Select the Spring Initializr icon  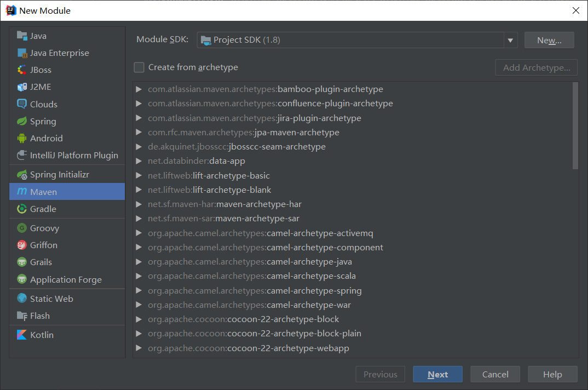(x=22, y=175)
